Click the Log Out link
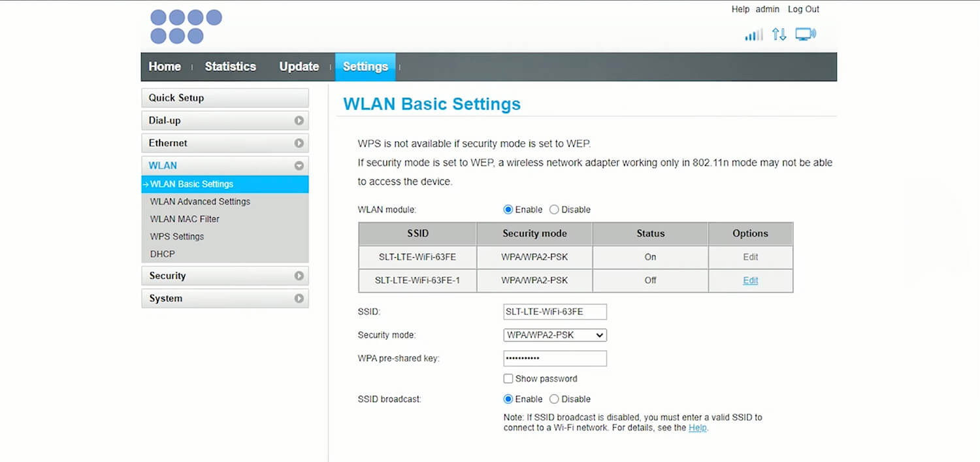This screenshot has width=980, height=462. 803,9
